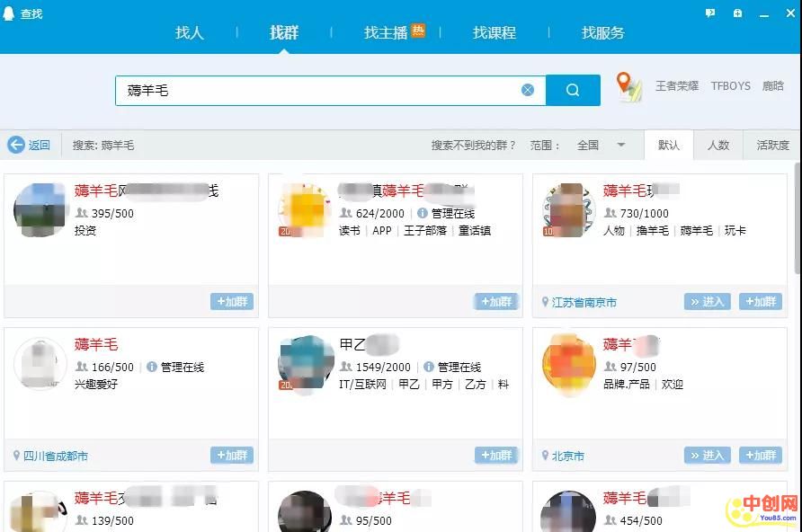Open the title bar skin menu icon
The image size is (802, 532).
click(x=737, y=13)
